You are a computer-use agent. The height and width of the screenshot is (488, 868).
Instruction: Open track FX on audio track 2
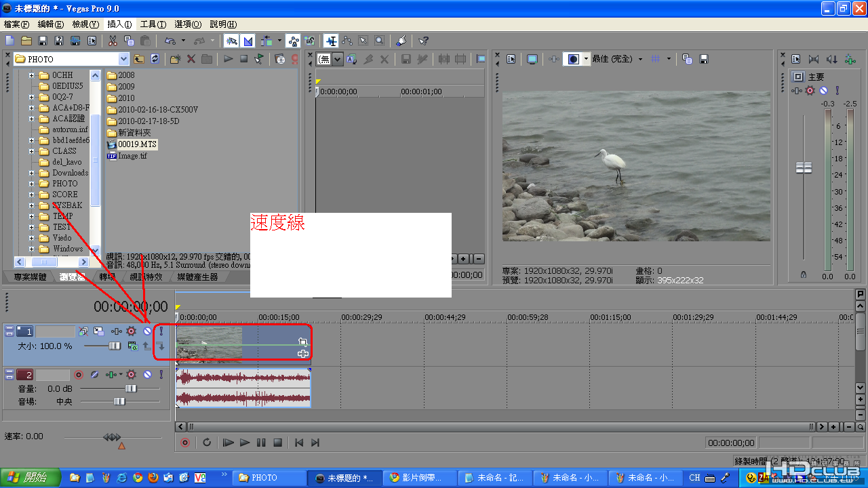131,374
